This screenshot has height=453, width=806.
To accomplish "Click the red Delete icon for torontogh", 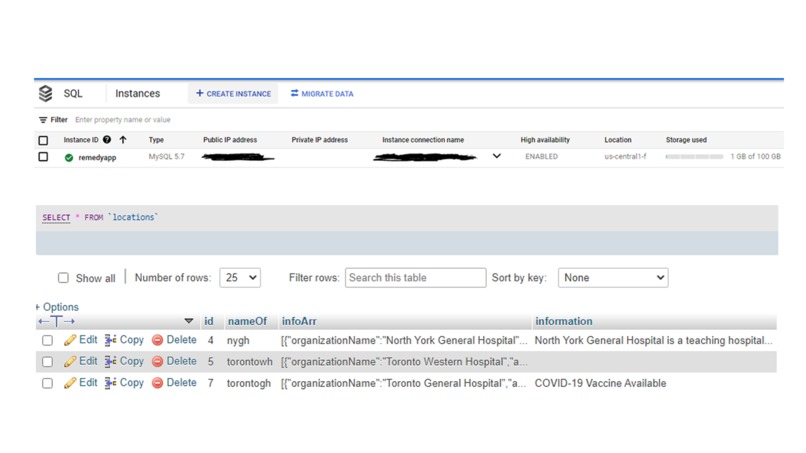I will pyautogui.click(x=158, y=384).
